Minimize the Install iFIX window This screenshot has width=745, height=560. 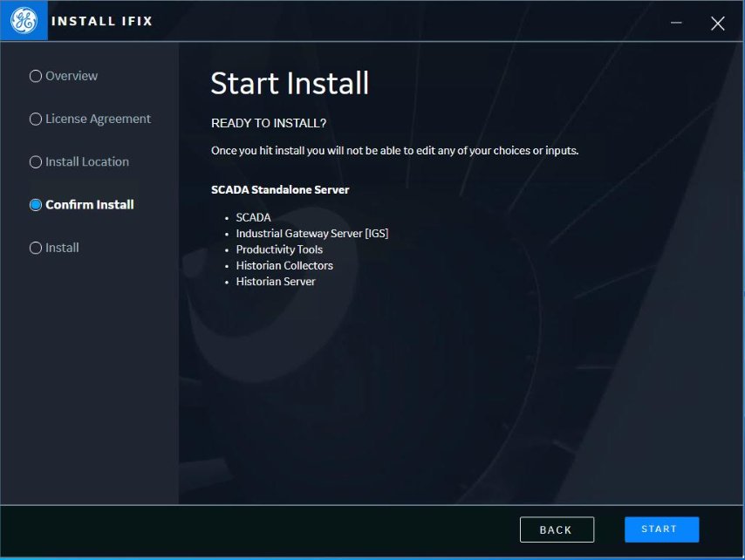click(676, 23)
